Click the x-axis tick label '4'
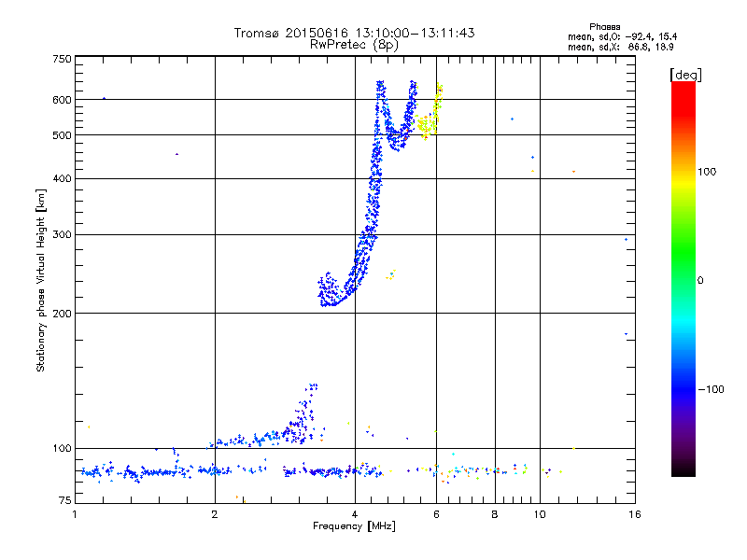The image size is (747, 560). point(355,514)
